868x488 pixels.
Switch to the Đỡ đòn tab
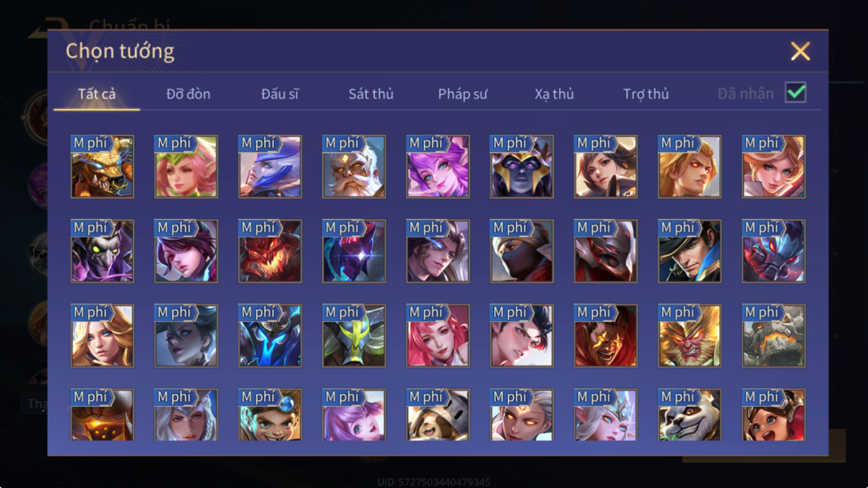click(x=188, y=94)
